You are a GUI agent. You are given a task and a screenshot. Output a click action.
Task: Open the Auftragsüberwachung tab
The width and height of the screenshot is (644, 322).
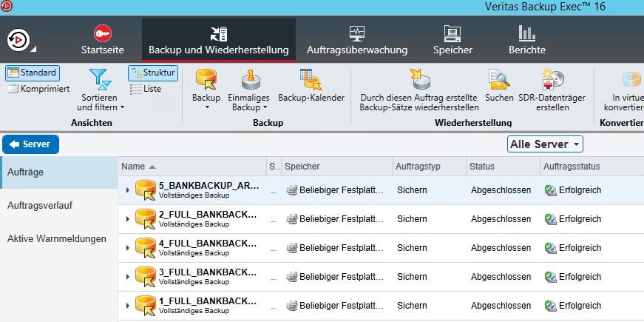tap(357, 40)
